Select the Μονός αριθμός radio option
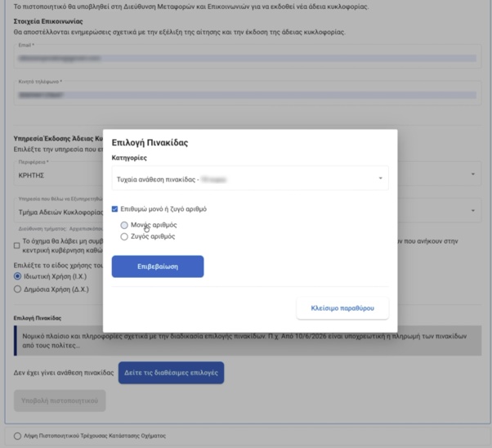The image size is (492, 448). 124,225
